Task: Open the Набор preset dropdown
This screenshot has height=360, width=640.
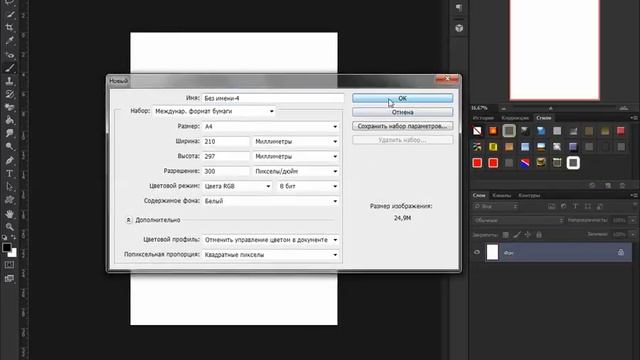Action: tap(214, 111)
